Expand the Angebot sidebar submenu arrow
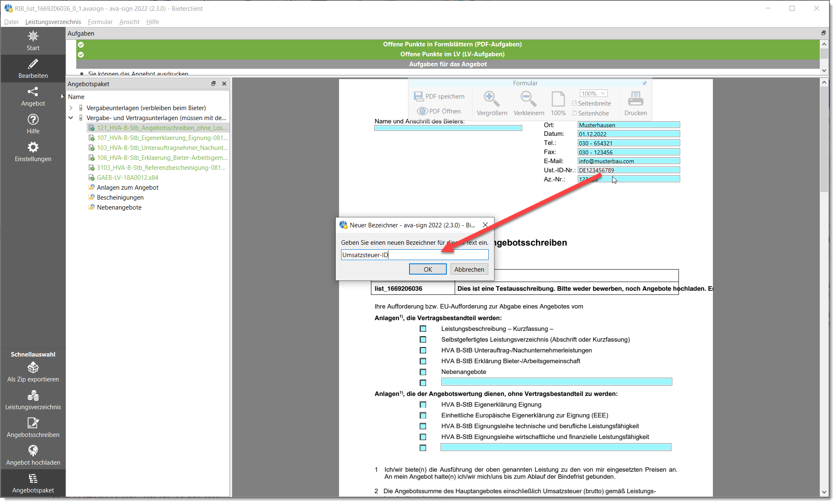Screen dimensions: 836x504 pyautogui.click(x=62, y=96)
